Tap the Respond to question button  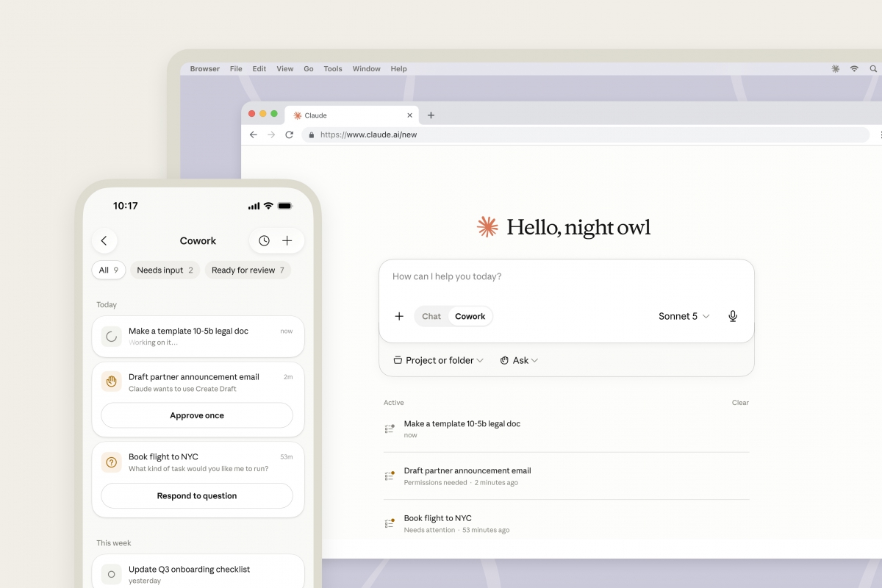point(197,495)
